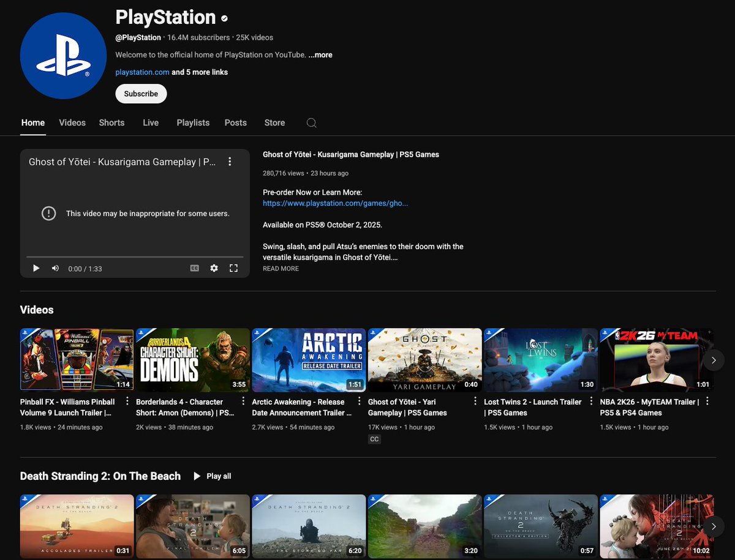The image size is (735, 560).
Task: Open options menu for Ghost of Yōtei Yari video
Action: point(475,401)
